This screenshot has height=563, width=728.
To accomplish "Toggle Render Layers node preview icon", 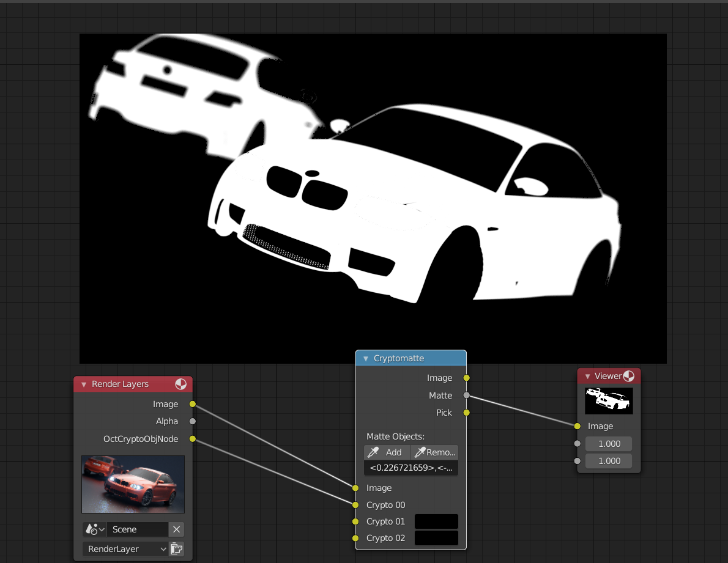I will 180,384.
